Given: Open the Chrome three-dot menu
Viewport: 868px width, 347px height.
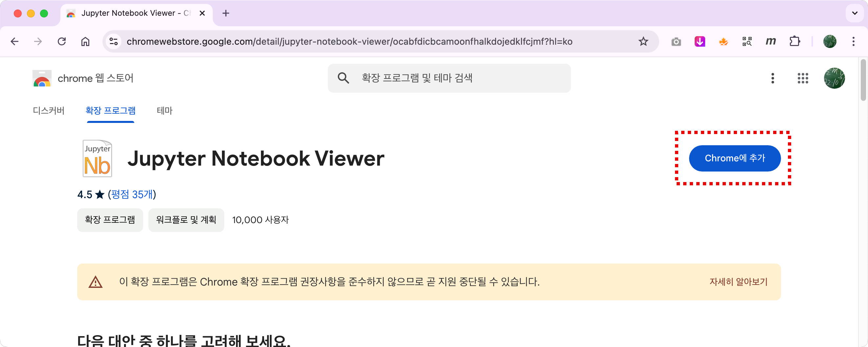Looking at the screenshot, I should tap(854, 41).
